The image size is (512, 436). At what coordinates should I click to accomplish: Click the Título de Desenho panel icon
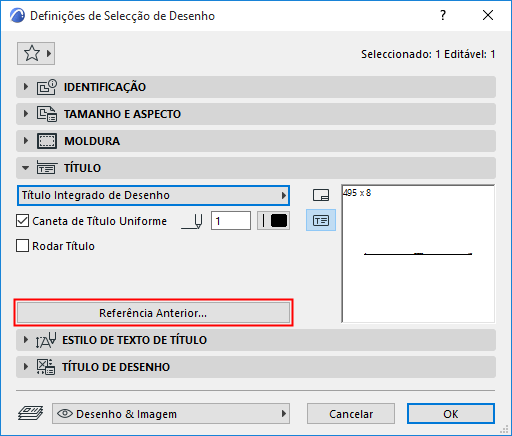(x=46, y=367)
